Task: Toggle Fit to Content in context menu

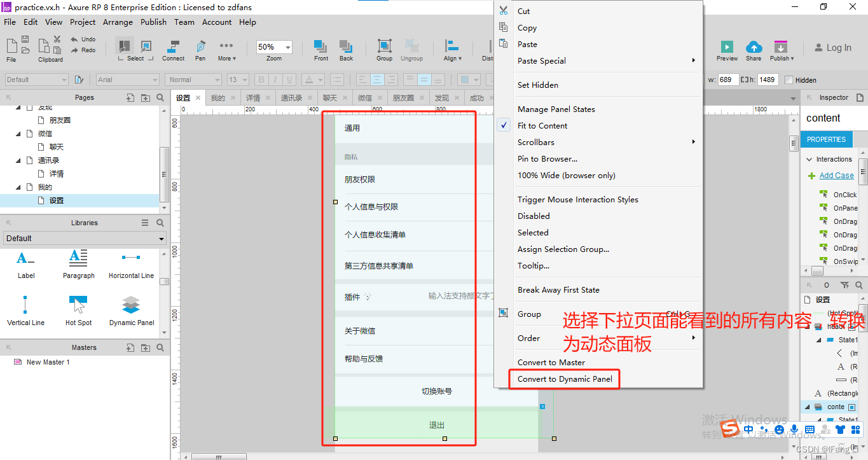Action: [542, 126]
